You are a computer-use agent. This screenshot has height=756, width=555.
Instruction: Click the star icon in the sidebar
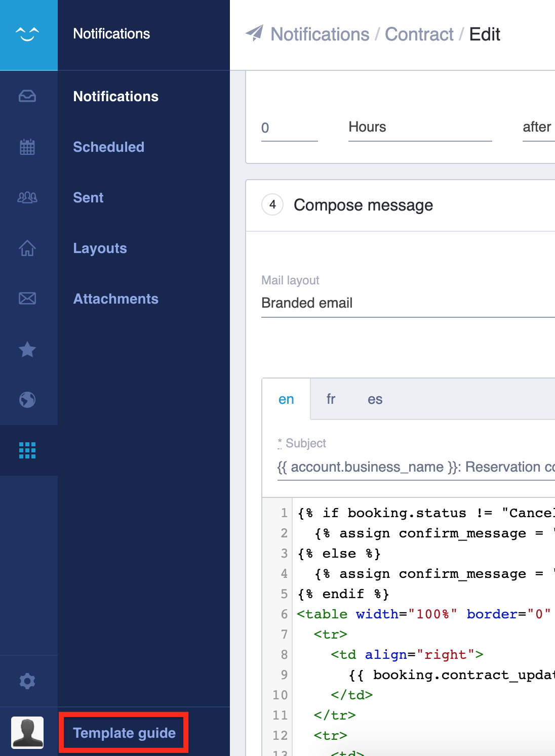point(28,349)
